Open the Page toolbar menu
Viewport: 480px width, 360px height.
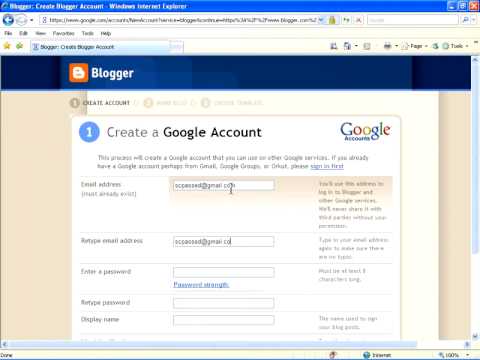click(415, 46)
